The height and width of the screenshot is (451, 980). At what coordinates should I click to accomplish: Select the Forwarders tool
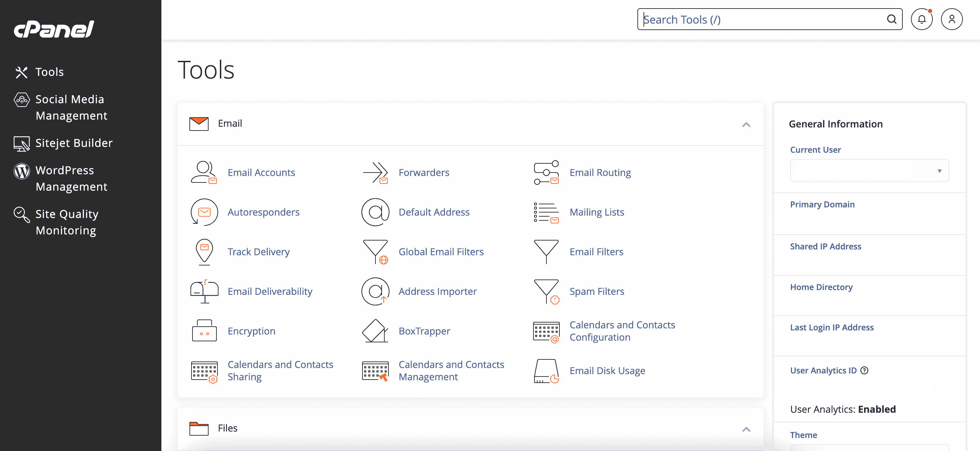click(x=424, y=172)
